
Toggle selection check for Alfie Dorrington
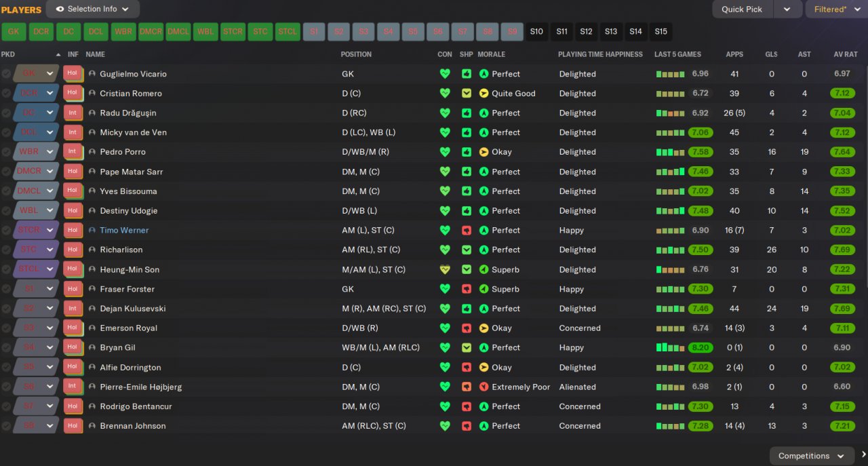point(6,368)
